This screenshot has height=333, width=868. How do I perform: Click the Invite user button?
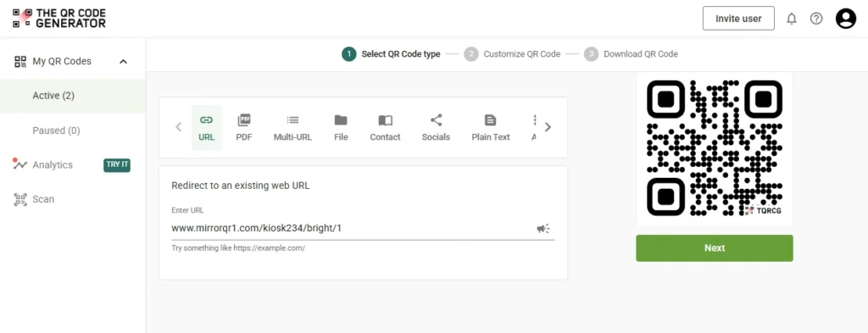tap(738, 19)
